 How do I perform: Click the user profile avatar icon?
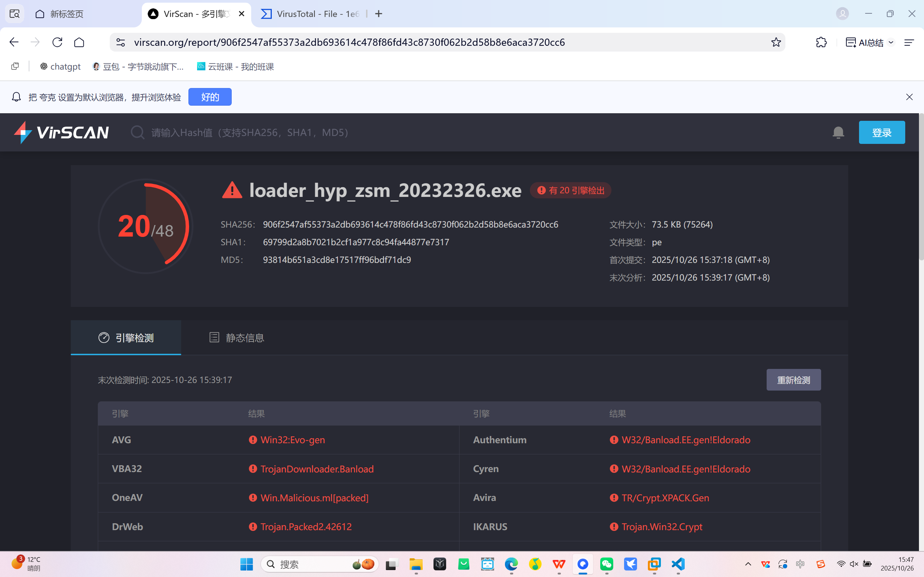pos(842,14)
